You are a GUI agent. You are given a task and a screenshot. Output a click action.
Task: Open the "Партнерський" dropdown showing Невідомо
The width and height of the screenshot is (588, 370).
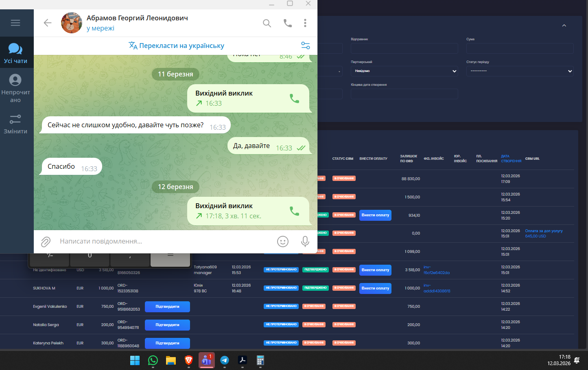coord(404,71)
